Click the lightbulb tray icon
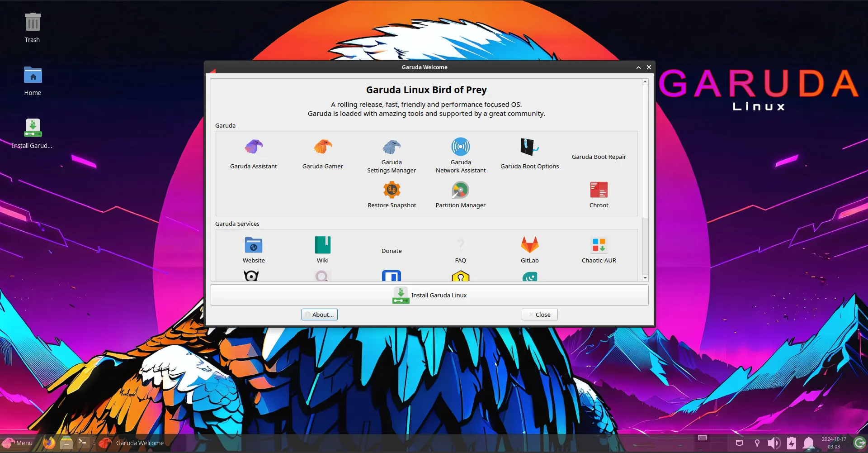 click(757, 443)
